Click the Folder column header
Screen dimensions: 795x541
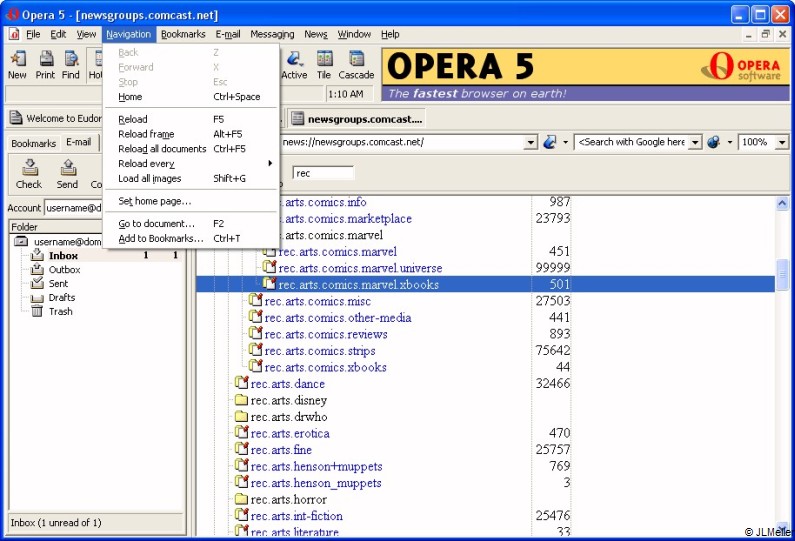coord(56,227)
